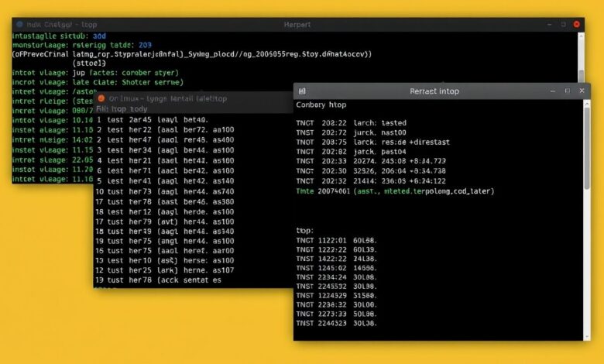Maximize the Herpert window
The width and height of the screenshot is (604, 364).
(563, 24)
